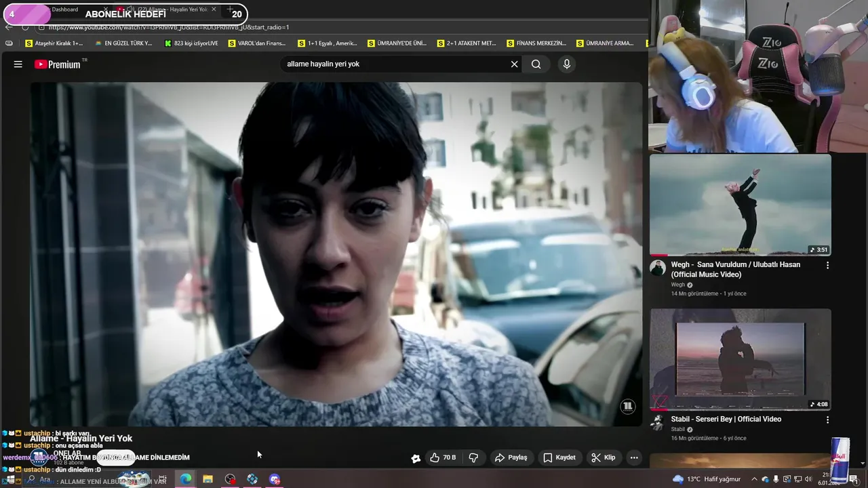Go to YouTube Premium home logo
Image resolution: width=868 pixels, height=488 pixels.
pos(58,64)
